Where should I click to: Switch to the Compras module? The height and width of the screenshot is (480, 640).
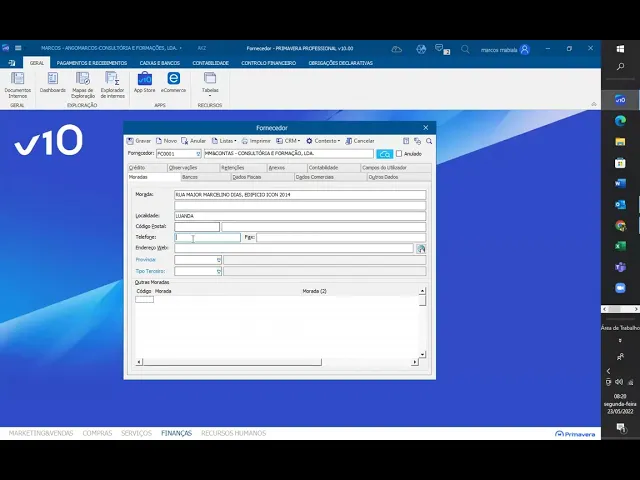97,433
